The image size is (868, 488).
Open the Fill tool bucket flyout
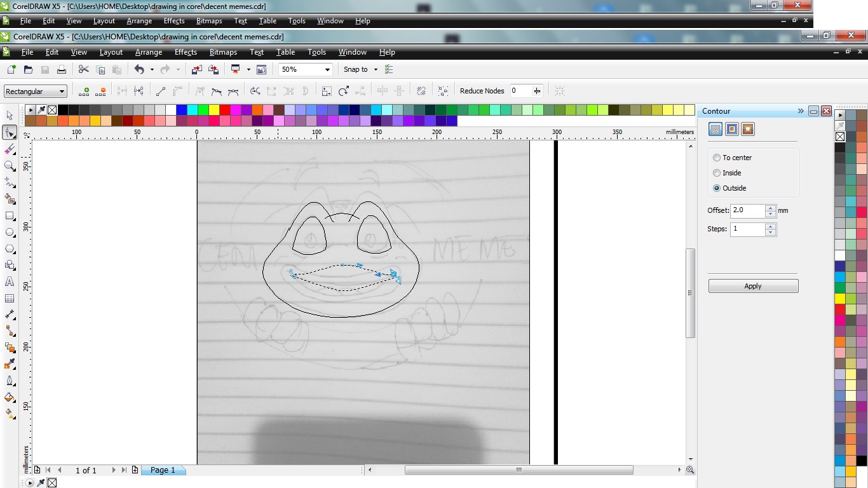10,397
